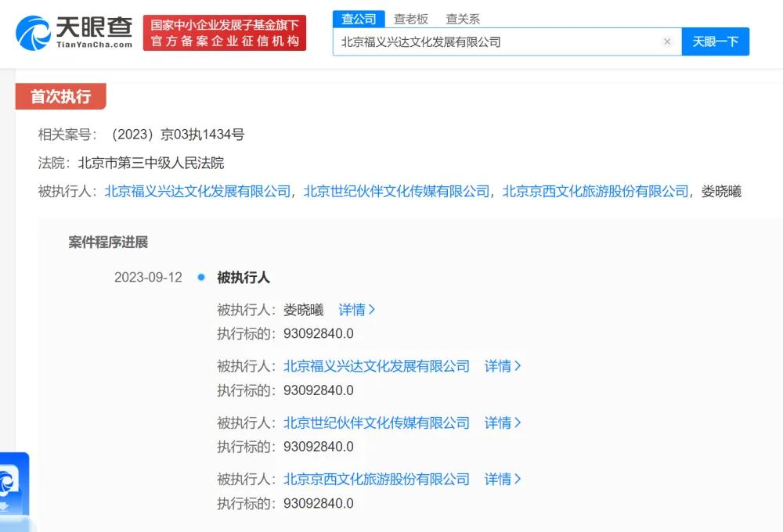Image resolution: width=783 pixels, height=532 pixels.
Task: Click the 首次执行 label tag
Action: click(x=60, y=96)
